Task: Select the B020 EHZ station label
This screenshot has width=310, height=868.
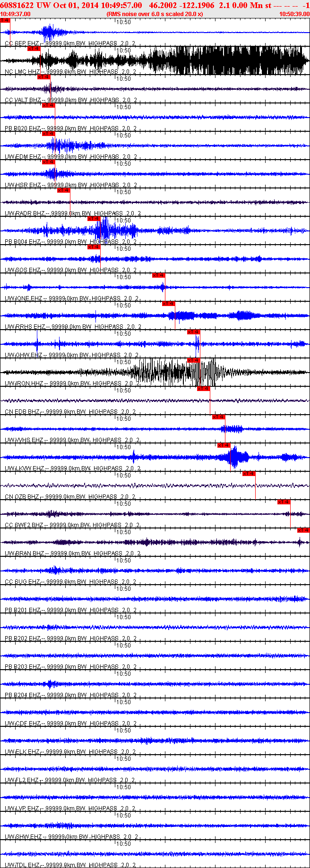Action: (70, 128)
